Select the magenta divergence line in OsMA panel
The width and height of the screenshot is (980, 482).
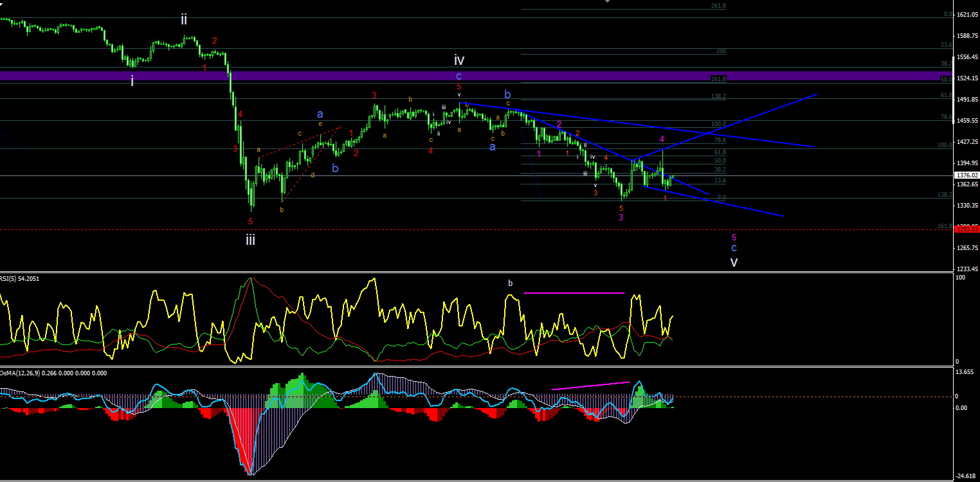(591, 386)
